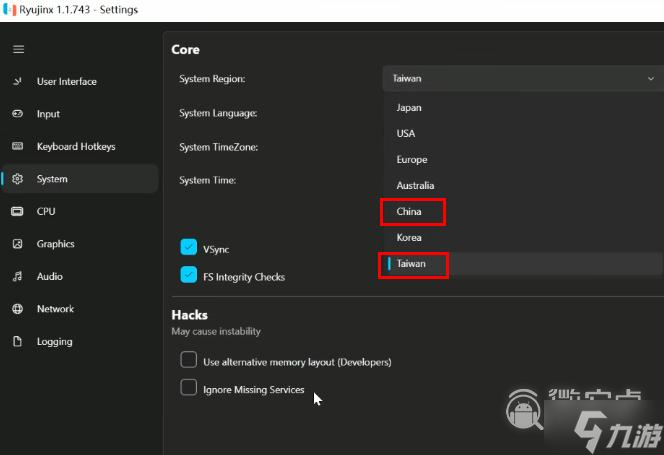Click the Hacks section heading
The image size is (664, 455).
coord(189,315)
